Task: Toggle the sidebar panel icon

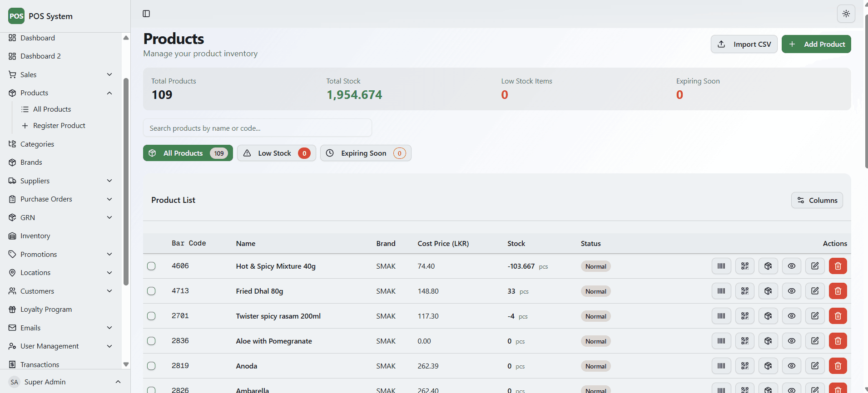Action: click(x=146, y=14)
